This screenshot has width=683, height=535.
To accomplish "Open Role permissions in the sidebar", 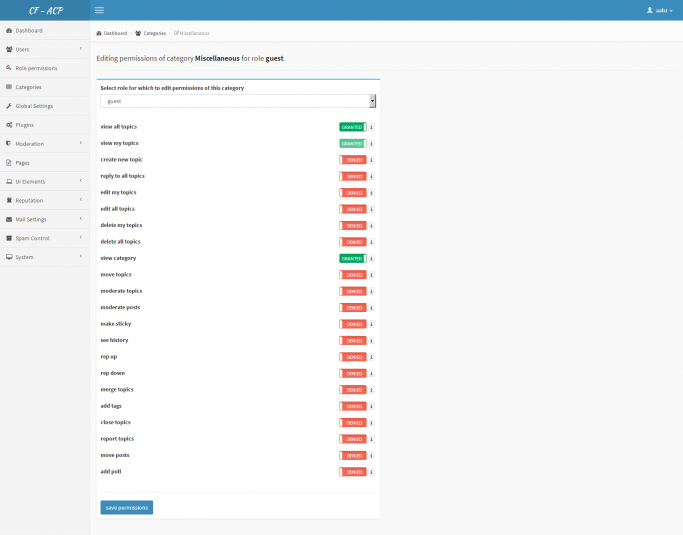I will click(x=45, y=68).
